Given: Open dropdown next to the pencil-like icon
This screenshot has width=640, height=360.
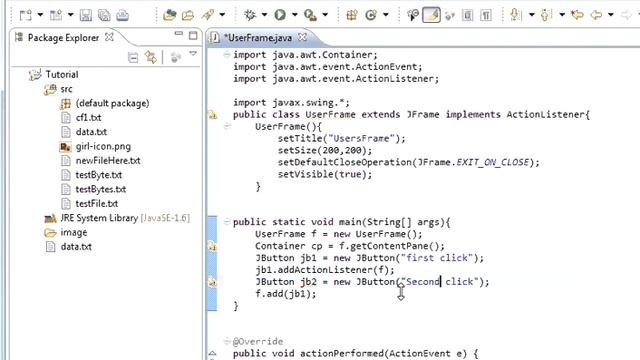Looking at the screenshot, I should pyautogui.click(x=222, y=15).
